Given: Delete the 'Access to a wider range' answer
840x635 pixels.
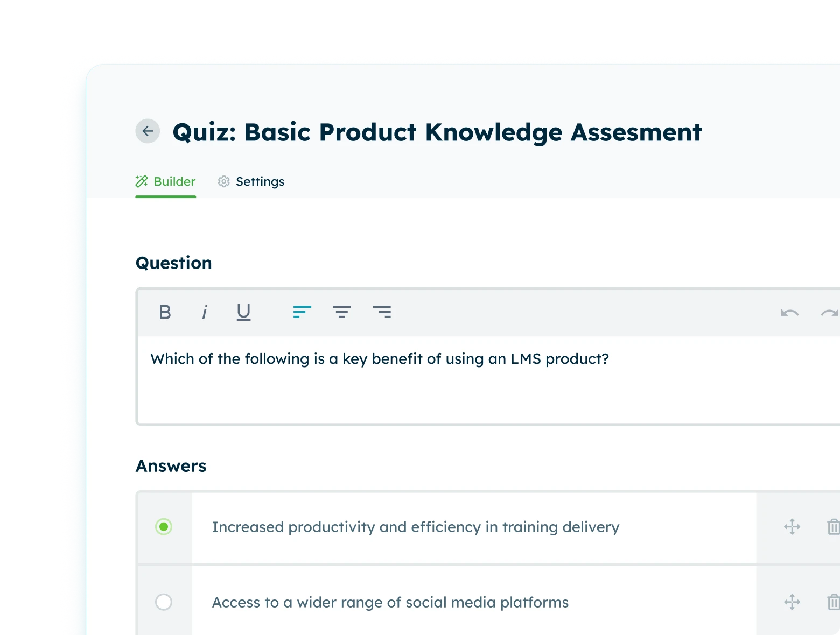Looking at the screenshot, I should (x=833, y=602).
